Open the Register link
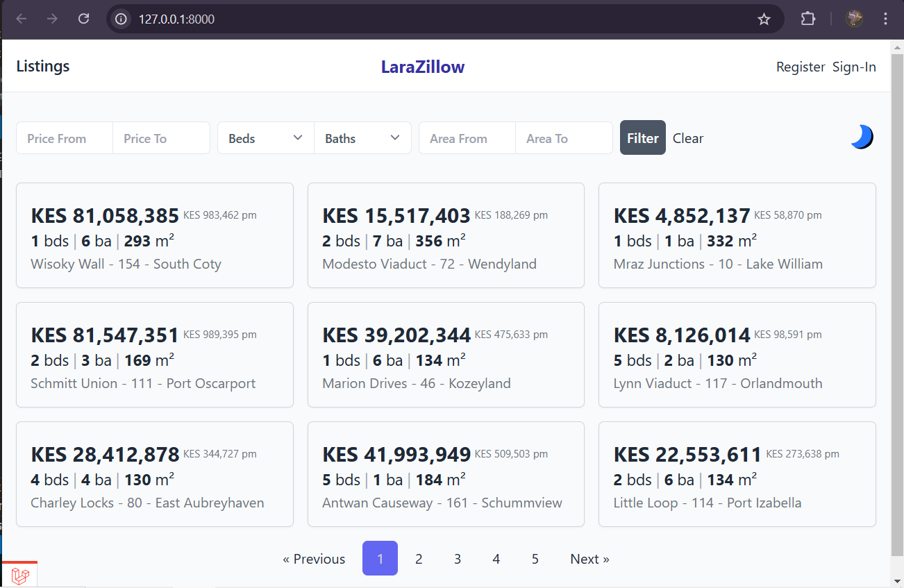Viewport: 904px width, 588px height. [x=800, y=67]
